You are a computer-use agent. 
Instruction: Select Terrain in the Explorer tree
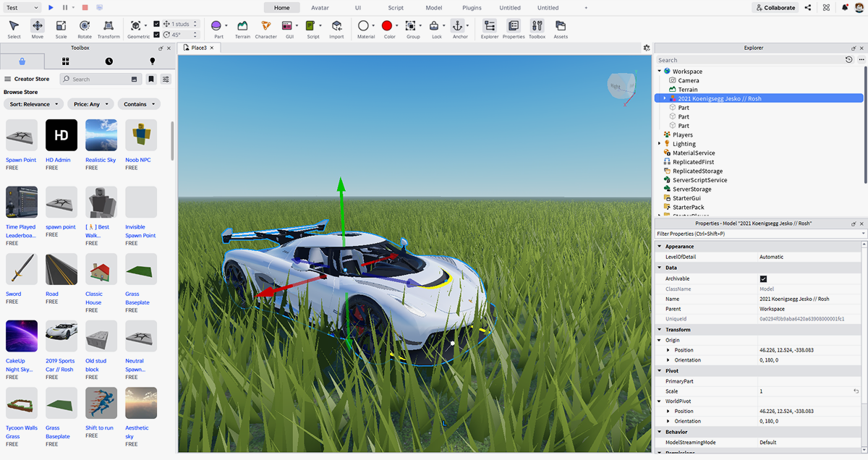(x=689, y=90)
